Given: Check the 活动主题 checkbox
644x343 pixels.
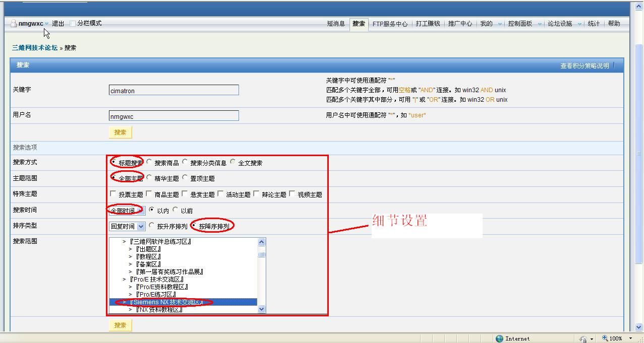Looking at the screenshot, I should click(220, 194).
